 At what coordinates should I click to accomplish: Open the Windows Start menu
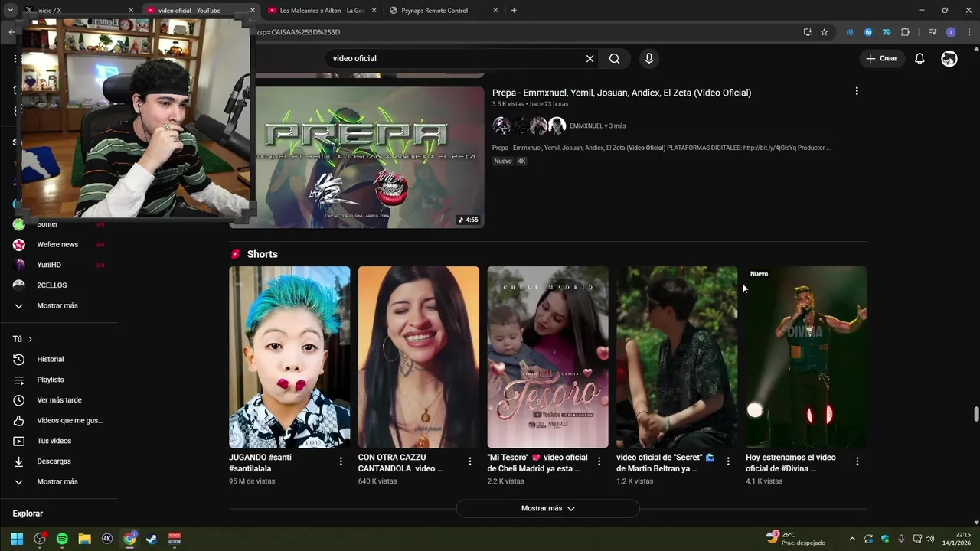(x=17, y=539)
